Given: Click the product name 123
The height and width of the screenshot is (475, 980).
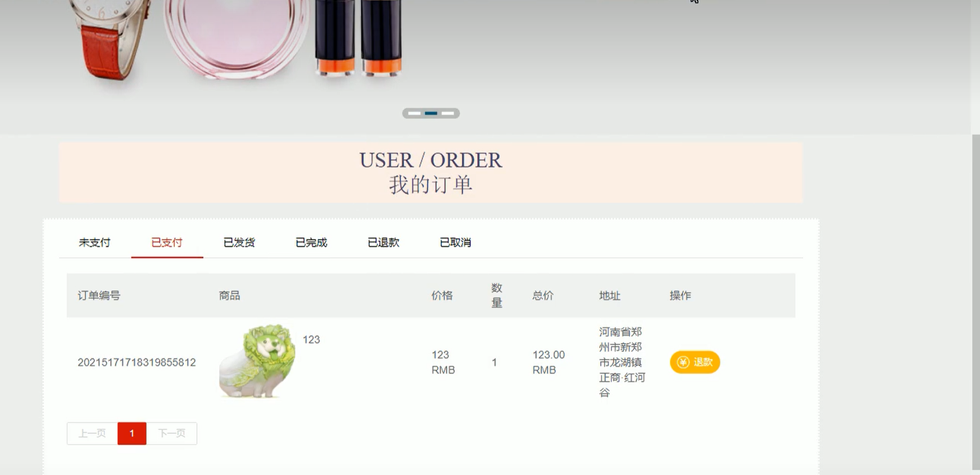Looking at the screenshot, I should (x=311, y=340).
